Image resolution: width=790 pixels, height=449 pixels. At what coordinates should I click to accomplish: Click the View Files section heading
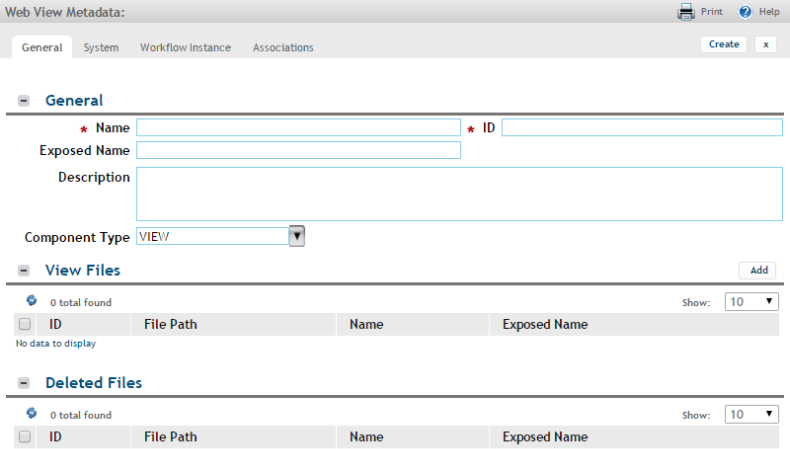[x=83, y=270]
